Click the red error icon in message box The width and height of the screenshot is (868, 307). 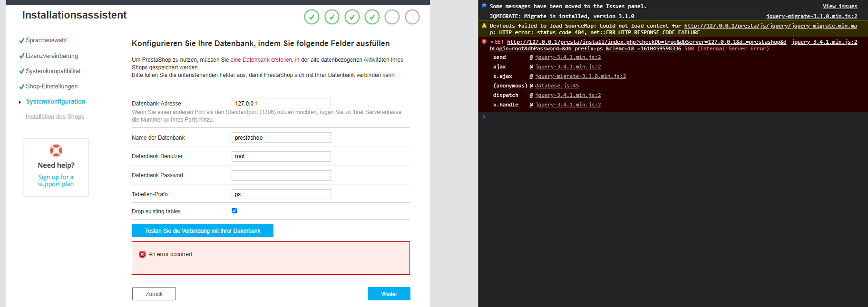coord(142,254)
